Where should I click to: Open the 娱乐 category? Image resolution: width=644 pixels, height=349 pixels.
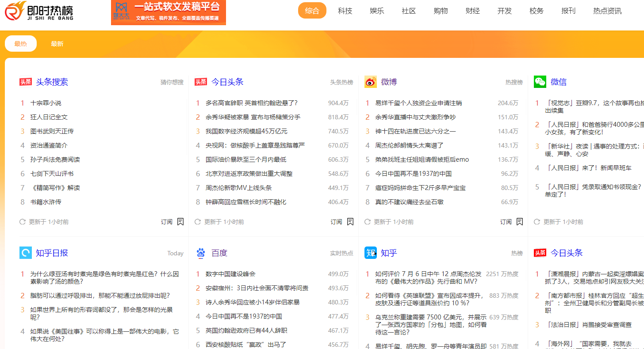pos(377,11)
